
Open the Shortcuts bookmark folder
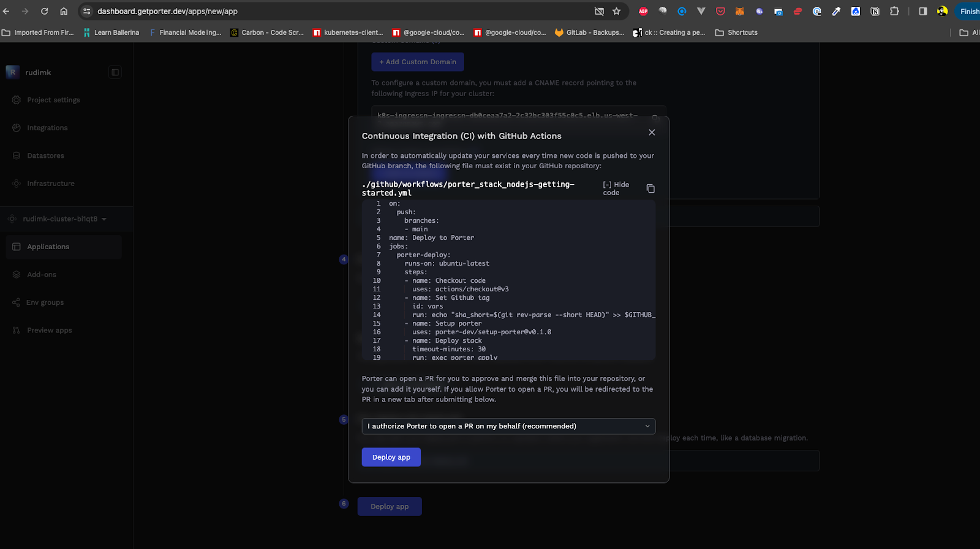(737, 32)
